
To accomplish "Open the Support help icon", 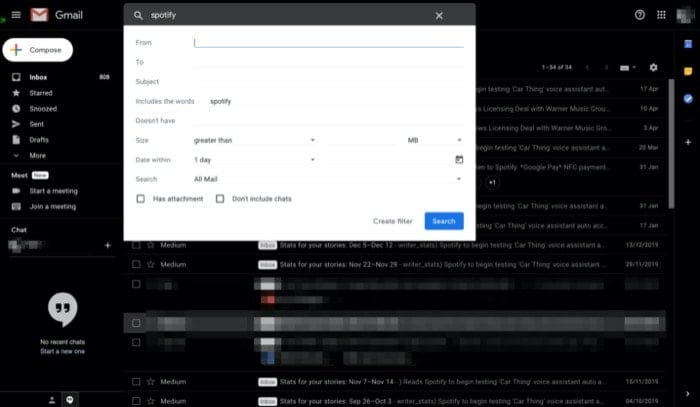I will 640,15.
